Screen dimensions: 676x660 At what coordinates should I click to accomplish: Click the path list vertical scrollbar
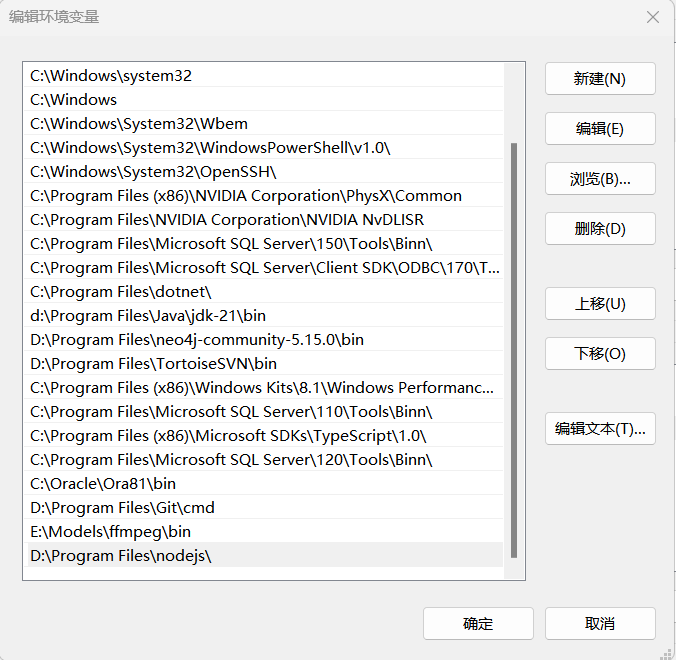click(x=513, y=350)
